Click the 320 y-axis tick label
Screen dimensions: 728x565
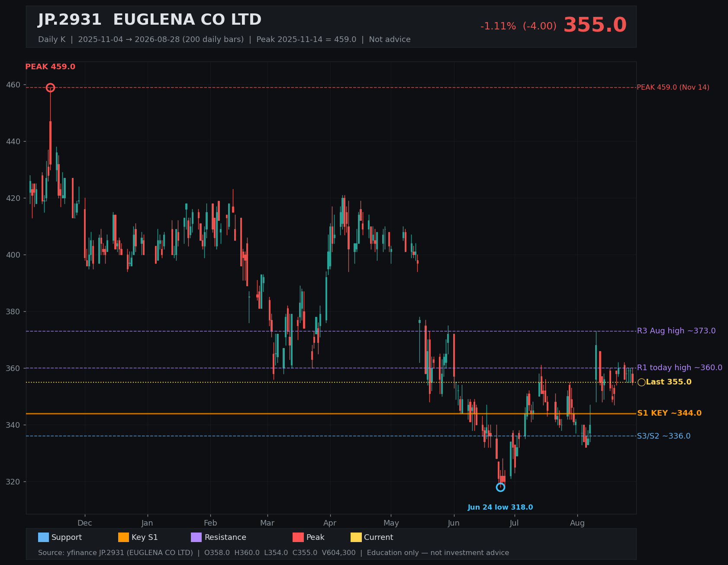tap(13, 482)
